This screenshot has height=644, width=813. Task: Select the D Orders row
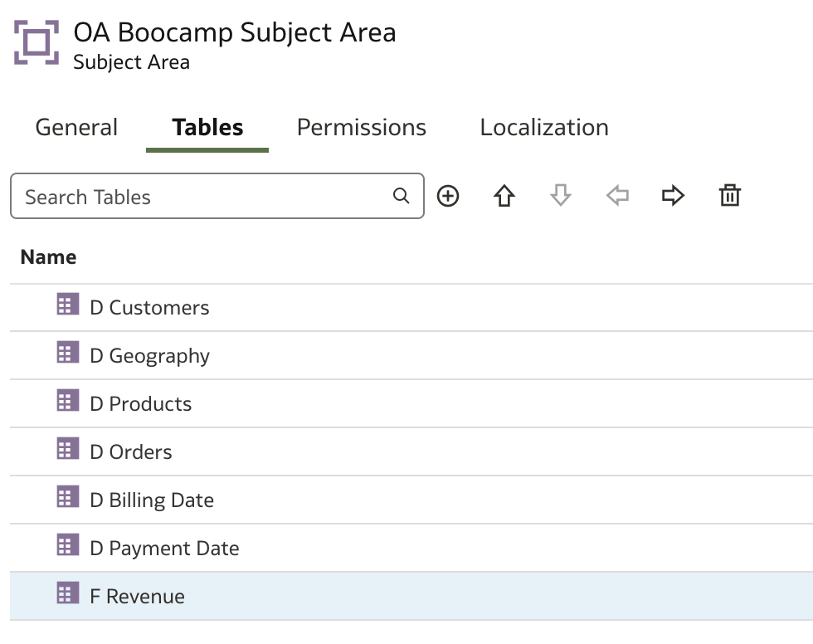tap(411, 452)
